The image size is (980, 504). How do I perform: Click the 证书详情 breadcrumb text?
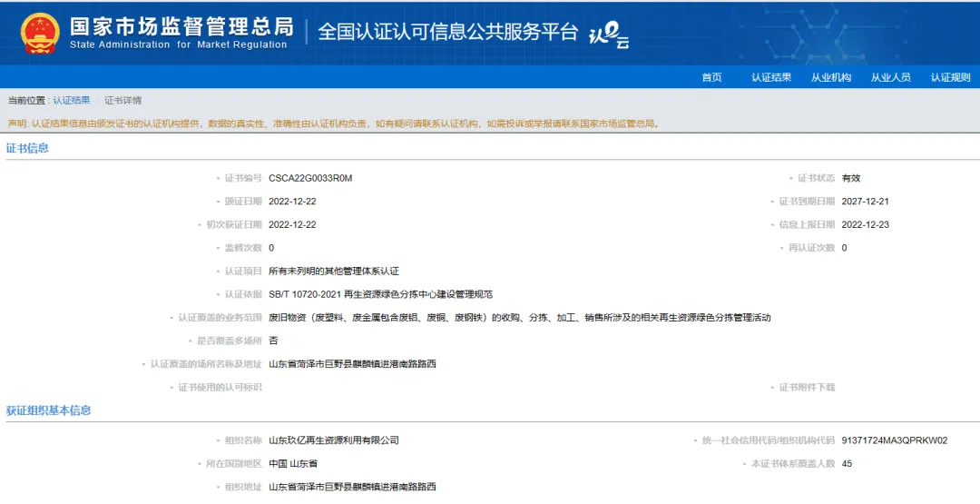click(122, 100)
